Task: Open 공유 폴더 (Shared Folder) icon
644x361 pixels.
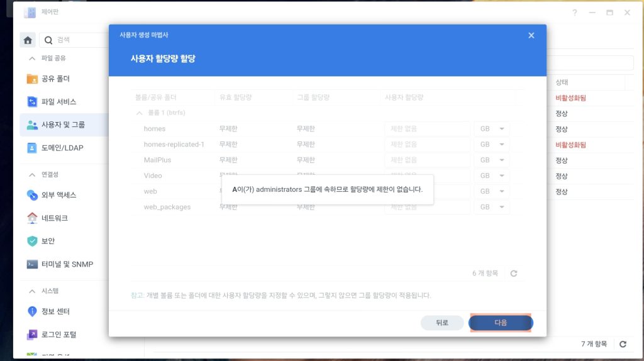Action: (33, 79)
